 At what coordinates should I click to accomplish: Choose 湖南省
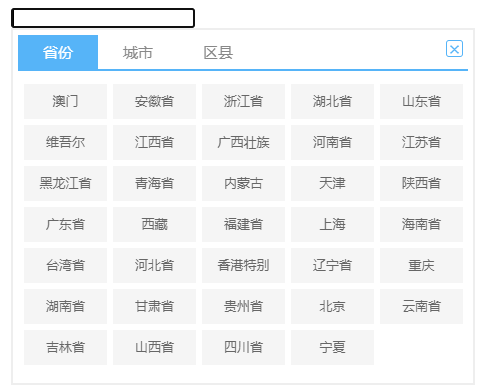pos(65,306)
